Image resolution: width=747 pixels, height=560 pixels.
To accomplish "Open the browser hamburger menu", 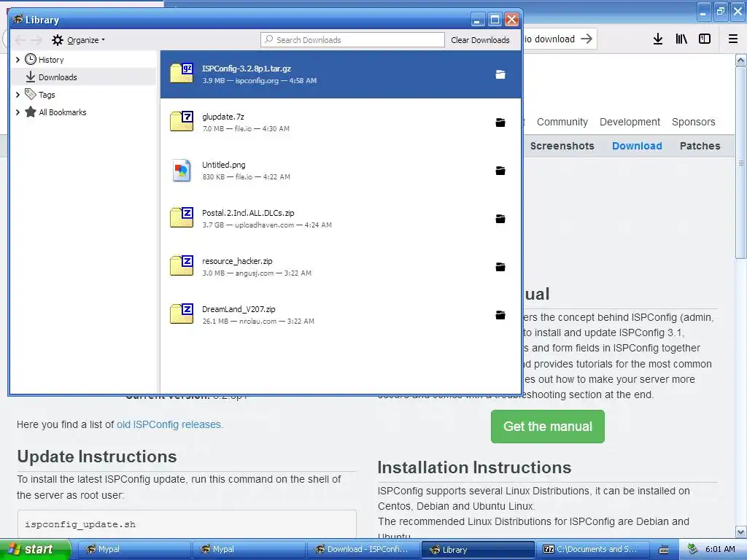I will pyautogui.click(x=733, y=39).
